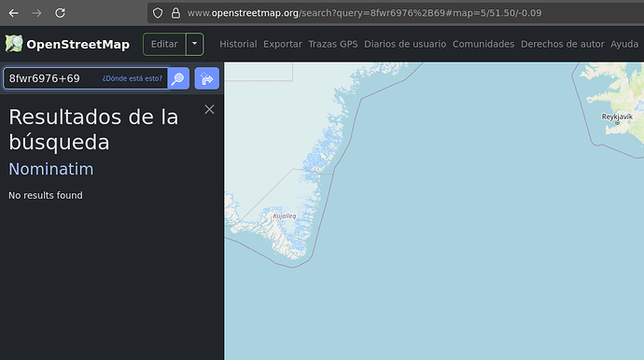
Task: Click the Editar button
Action: pyautogui.click(x=164, y=44)
